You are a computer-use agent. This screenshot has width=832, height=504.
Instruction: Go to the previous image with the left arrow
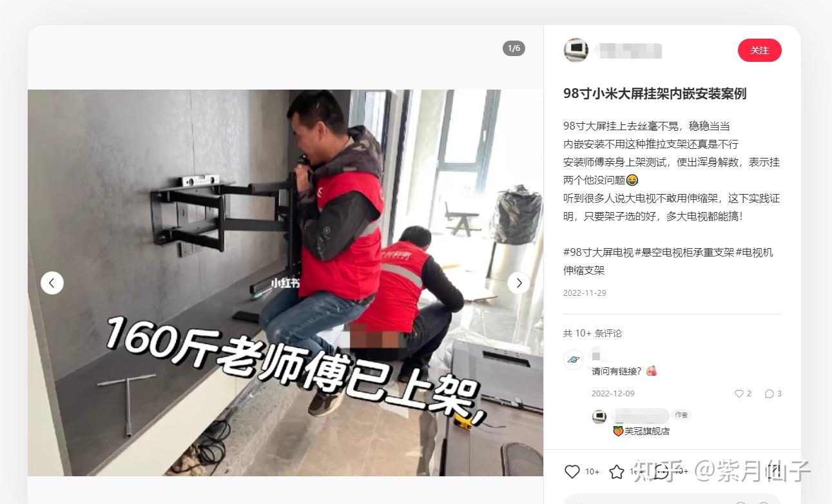52,283
